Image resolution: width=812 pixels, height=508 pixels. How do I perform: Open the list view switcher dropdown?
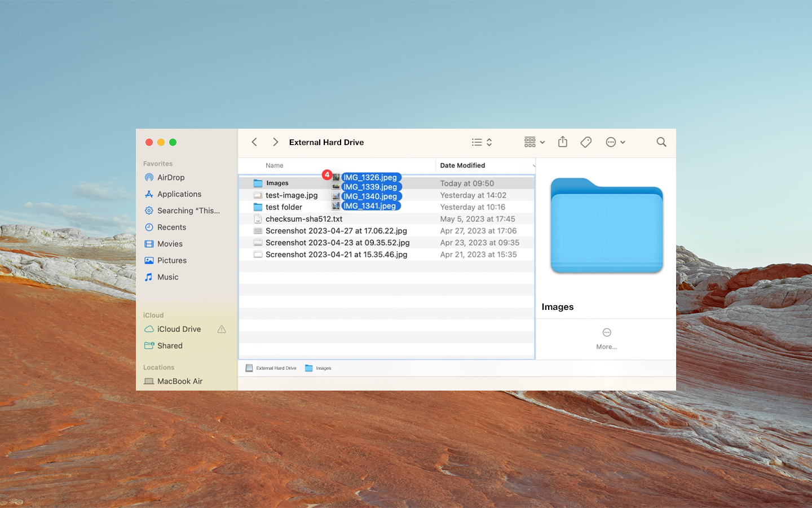(x=482, y=142)
